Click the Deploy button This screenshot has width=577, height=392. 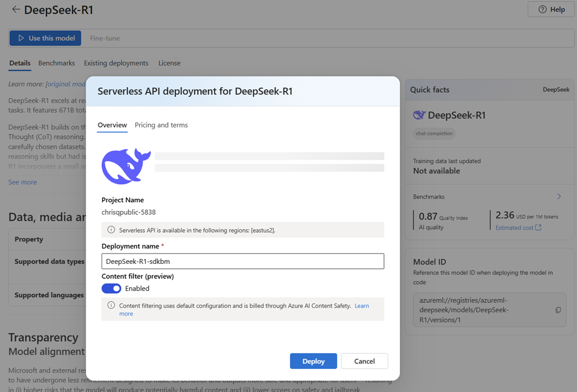tap(313, 361)
